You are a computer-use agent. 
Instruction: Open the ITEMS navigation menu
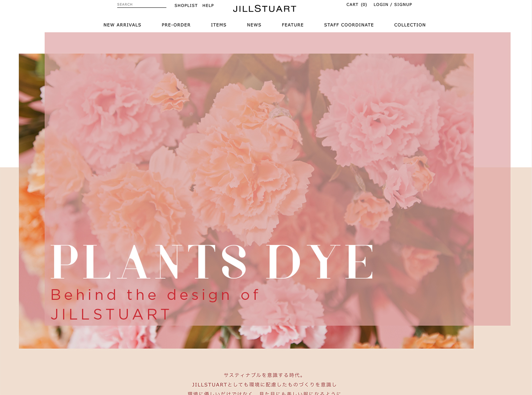click(218, 25)
